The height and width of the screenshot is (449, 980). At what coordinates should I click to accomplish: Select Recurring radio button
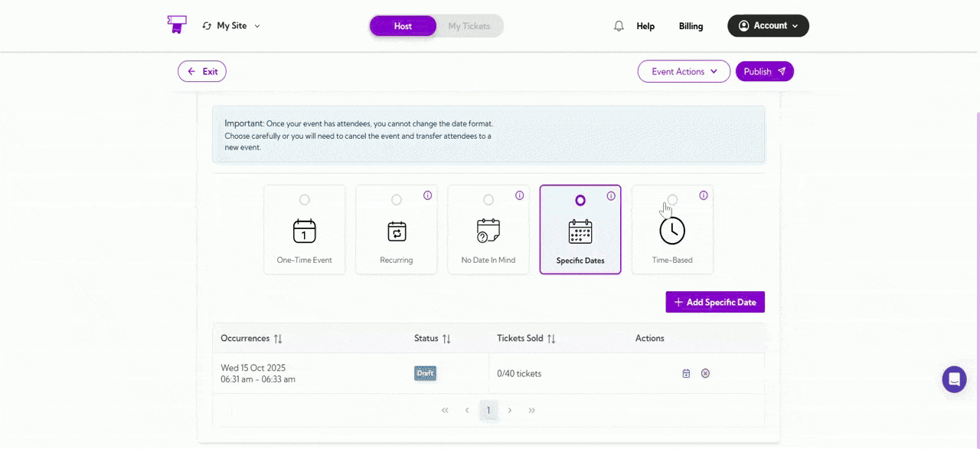point(397,200)
